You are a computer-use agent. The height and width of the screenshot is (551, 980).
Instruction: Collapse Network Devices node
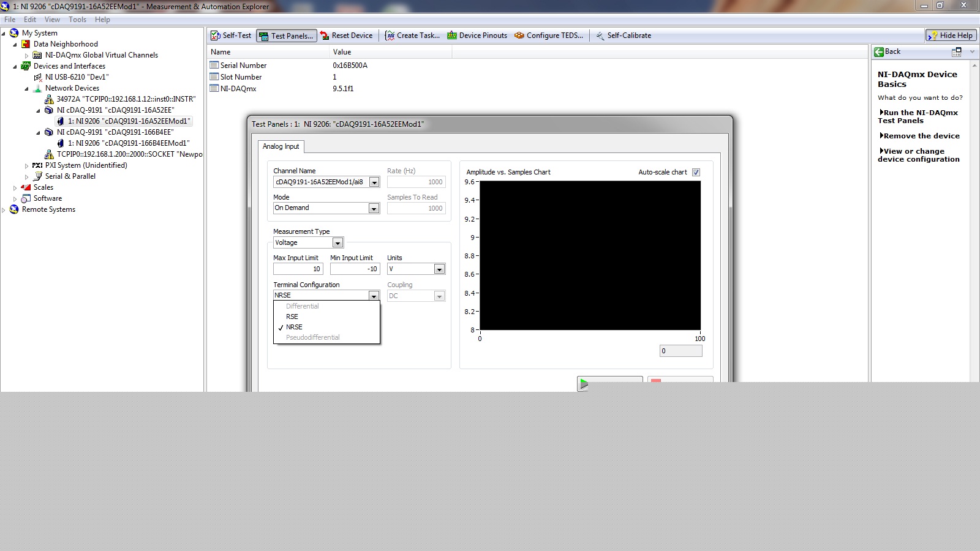(x=27, y=88)
